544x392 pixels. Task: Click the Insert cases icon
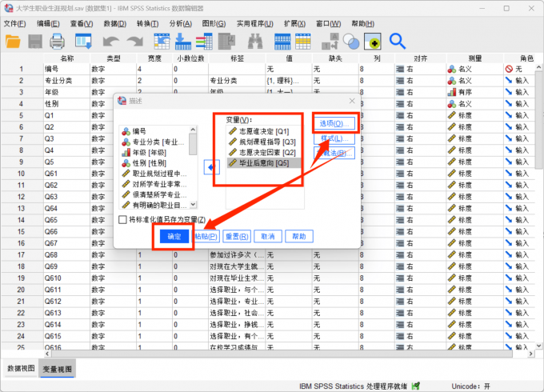[282, 42]
